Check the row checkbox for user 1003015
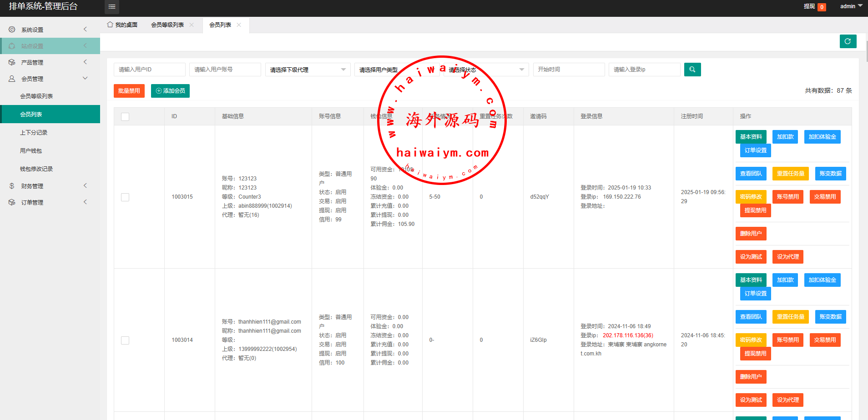The width and height of the screenshot is (868, 420). coord(125,197)
